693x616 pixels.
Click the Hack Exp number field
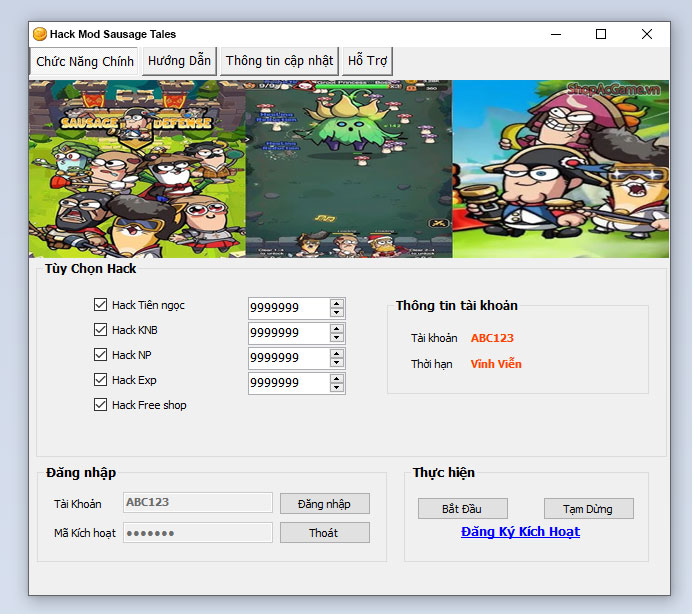(x=289, y=383)
